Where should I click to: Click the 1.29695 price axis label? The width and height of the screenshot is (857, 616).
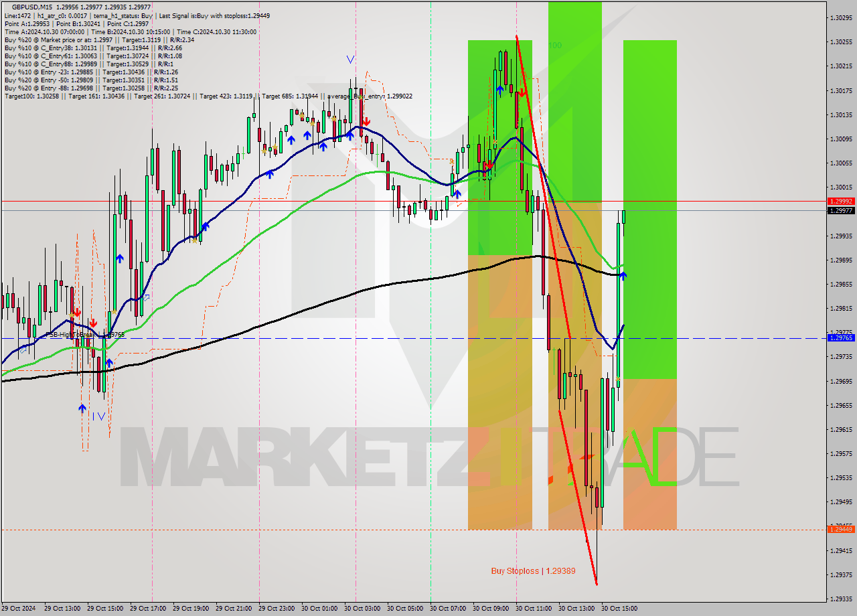point(841,381)
